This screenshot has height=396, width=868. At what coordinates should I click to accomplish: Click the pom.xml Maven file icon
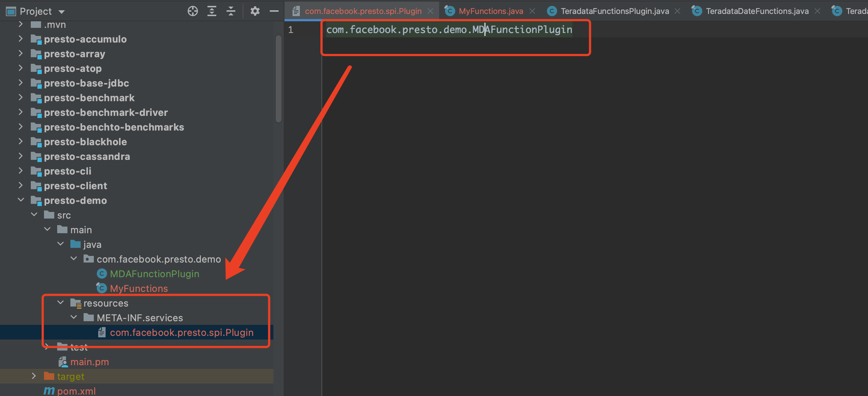[x=49, y=391]
